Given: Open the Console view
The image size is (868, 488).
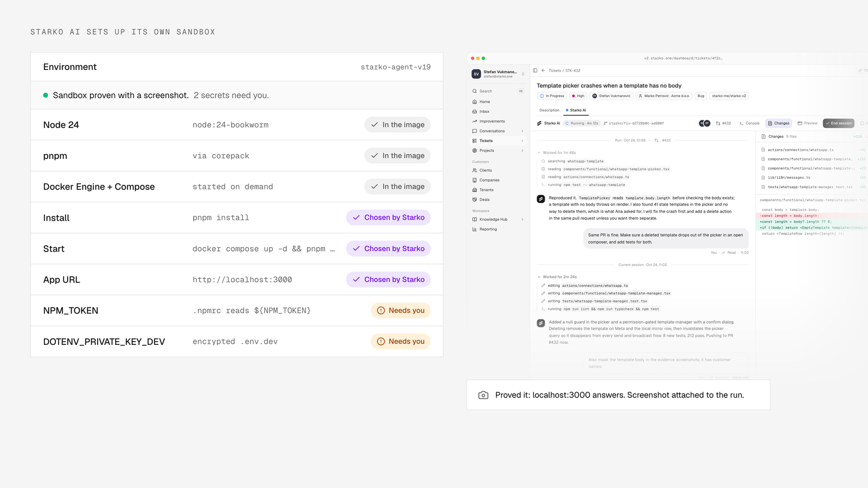Looking at the screenshot, I should pos(749,123).
